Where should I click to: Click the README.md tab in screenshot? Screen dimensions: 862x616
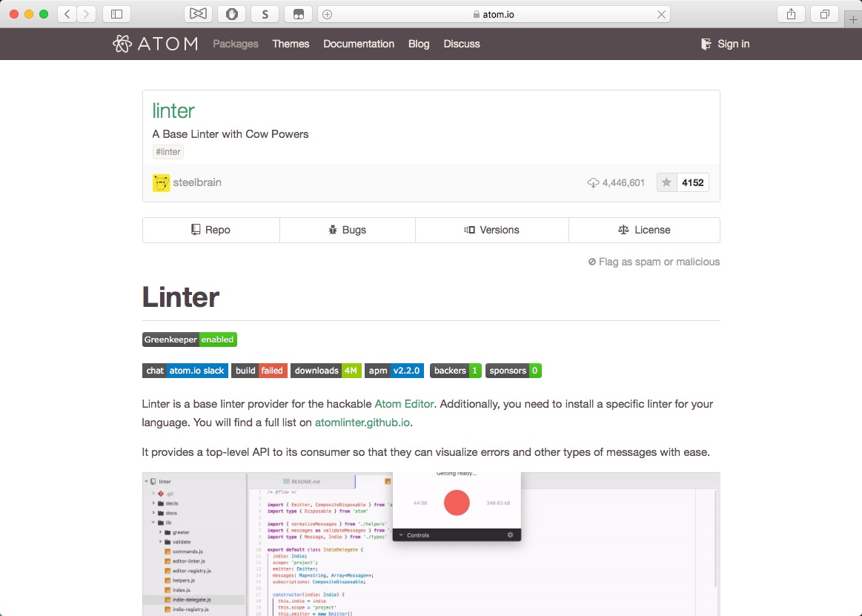tap(301, 482)
